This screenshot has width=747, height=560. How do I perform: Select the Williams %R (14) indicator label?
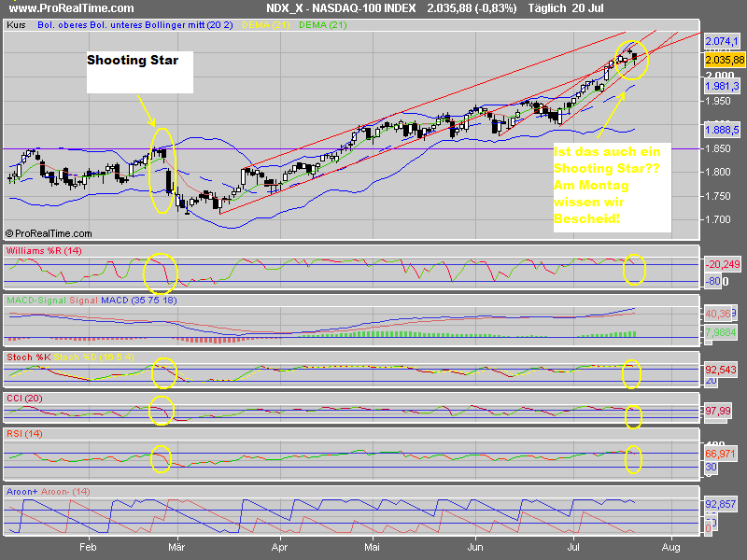(44, 250)
